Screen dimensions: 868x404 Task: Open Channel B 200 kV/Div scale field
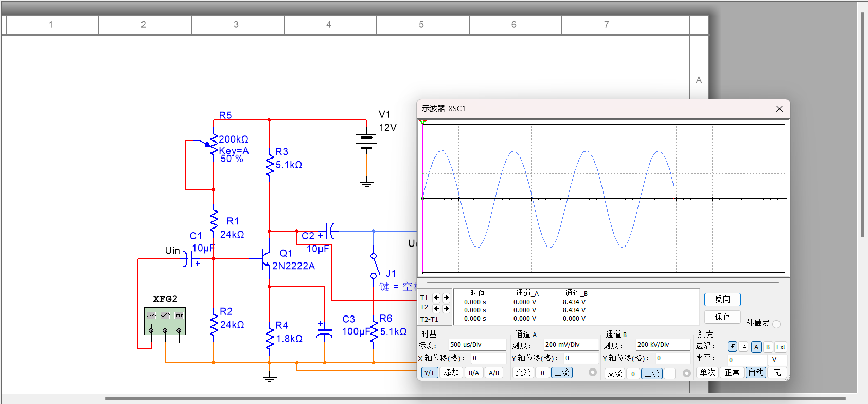pyautogui.click(x=662, y=345)
